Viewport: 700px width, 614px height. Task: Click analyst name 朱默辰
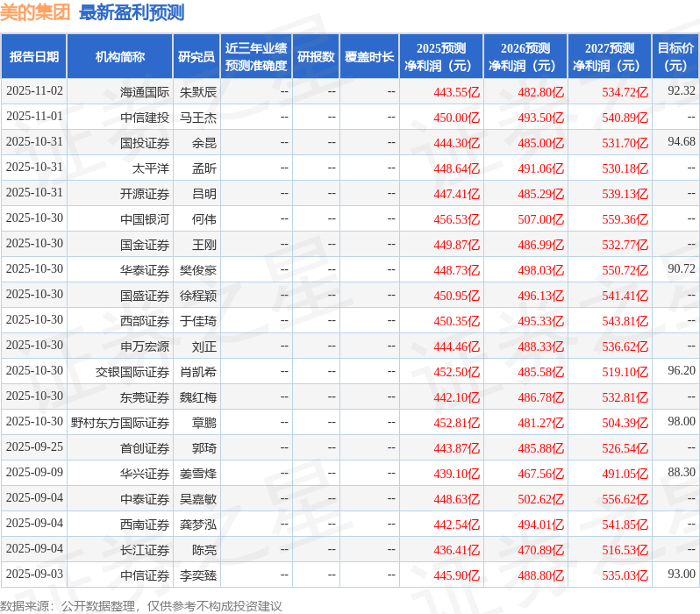pos(198,92)
